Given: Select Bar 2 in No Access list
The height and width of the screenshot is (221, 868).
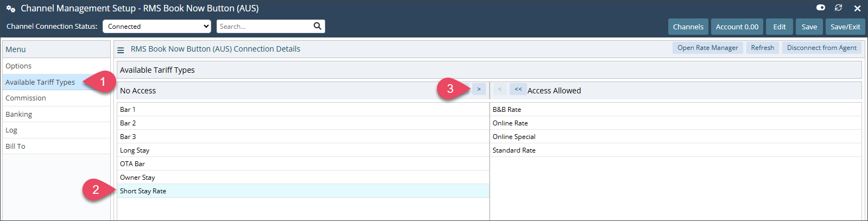Looking at the screenshot, I should point(303,123).
